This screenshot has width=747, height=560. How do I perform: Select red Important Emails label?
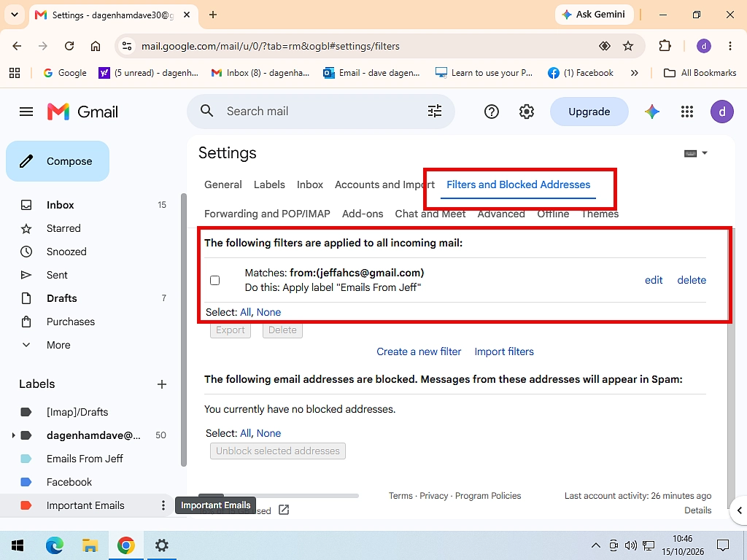85,505
